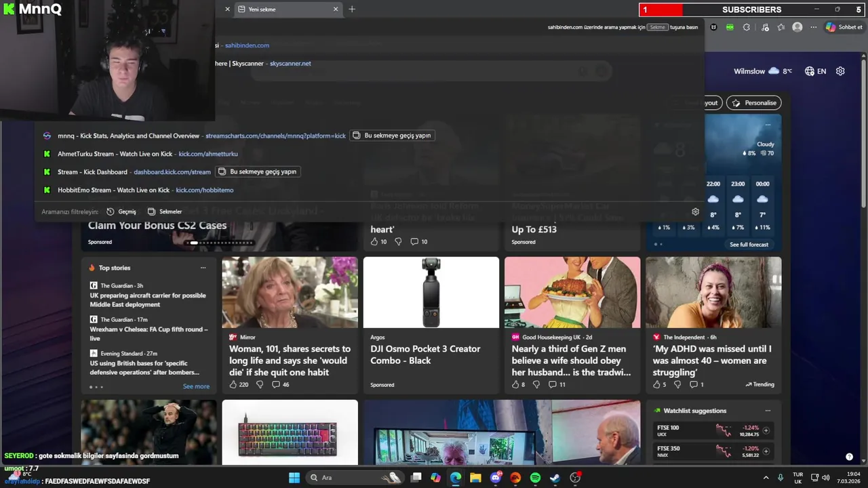
Task: Open Task View in taskbar
Action: pos(416,478)
